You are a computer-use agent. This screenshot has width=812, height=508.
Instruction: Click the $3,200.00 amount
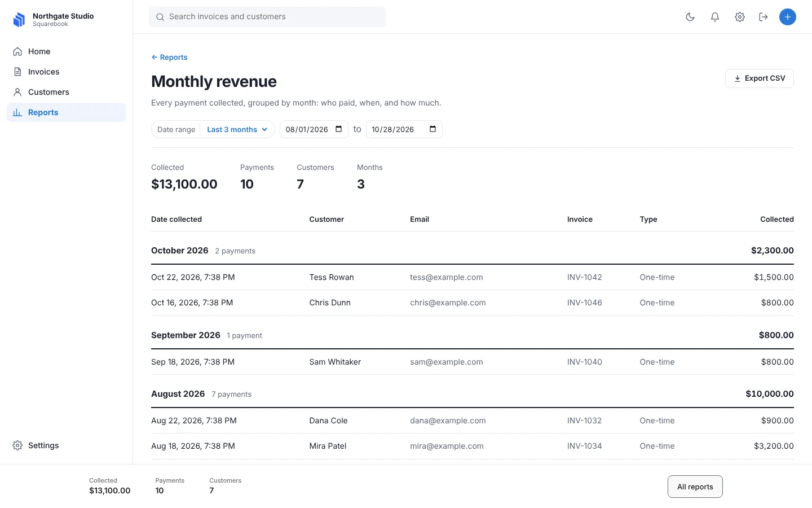click(774, 446)
